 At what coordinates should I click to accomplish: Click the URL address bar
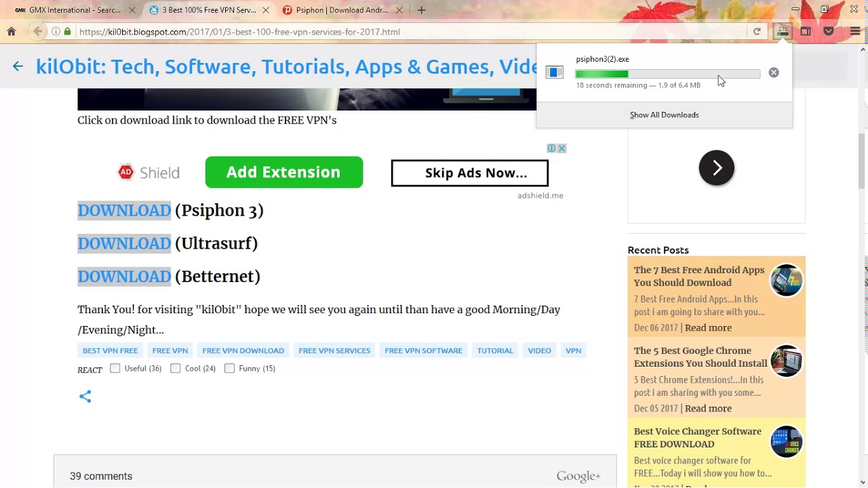(412, 31)
